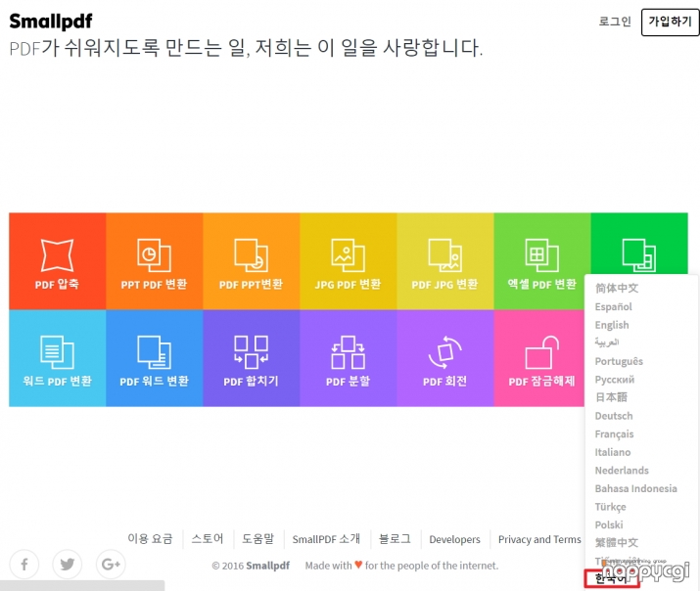The image size is (700, 591).
Task: Open the 블로그 blog link
Action: (395, 539)
